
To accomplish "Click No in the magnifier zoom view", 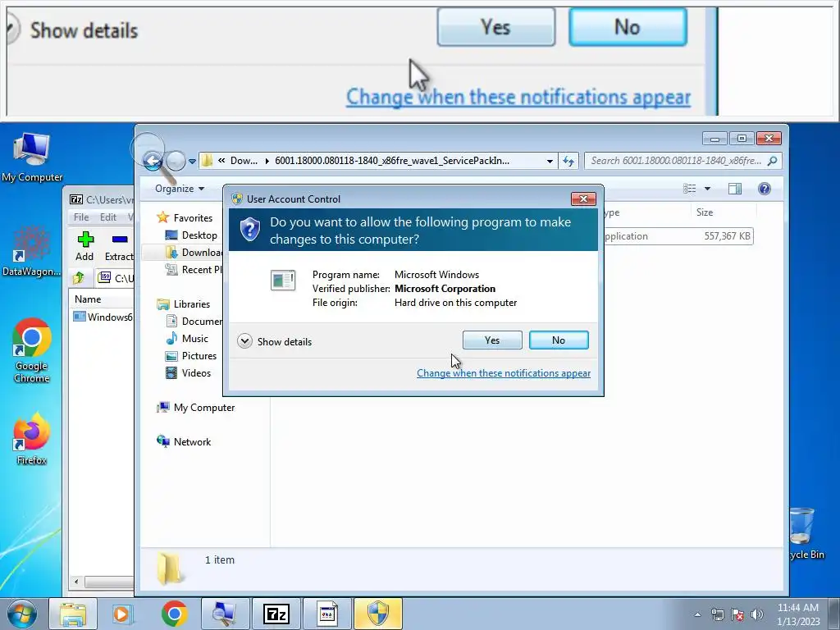I will tap(628, 27).
